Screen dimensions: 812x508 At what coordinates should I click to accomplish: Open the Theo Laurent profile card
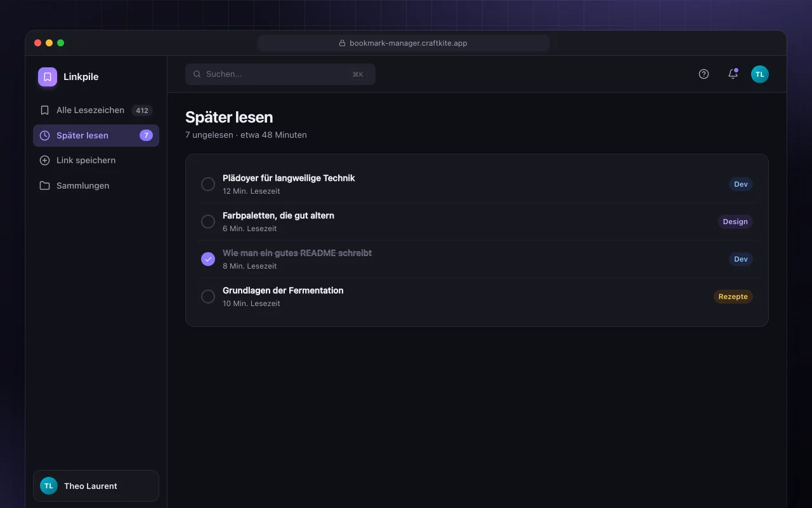point(96,486)
